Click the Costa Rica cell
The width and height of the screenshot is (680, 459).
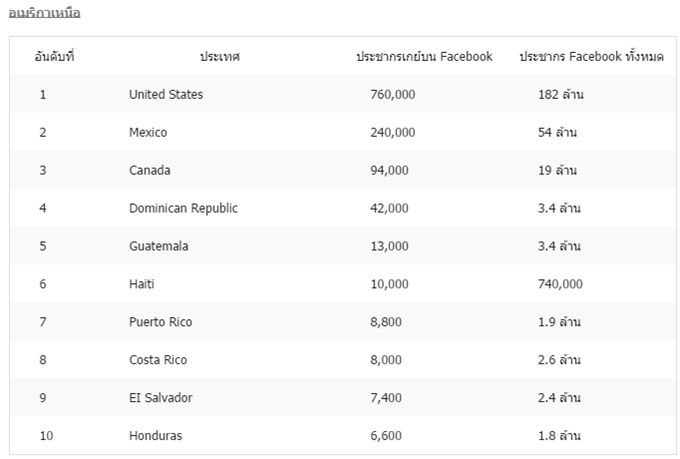coord(158,360)
